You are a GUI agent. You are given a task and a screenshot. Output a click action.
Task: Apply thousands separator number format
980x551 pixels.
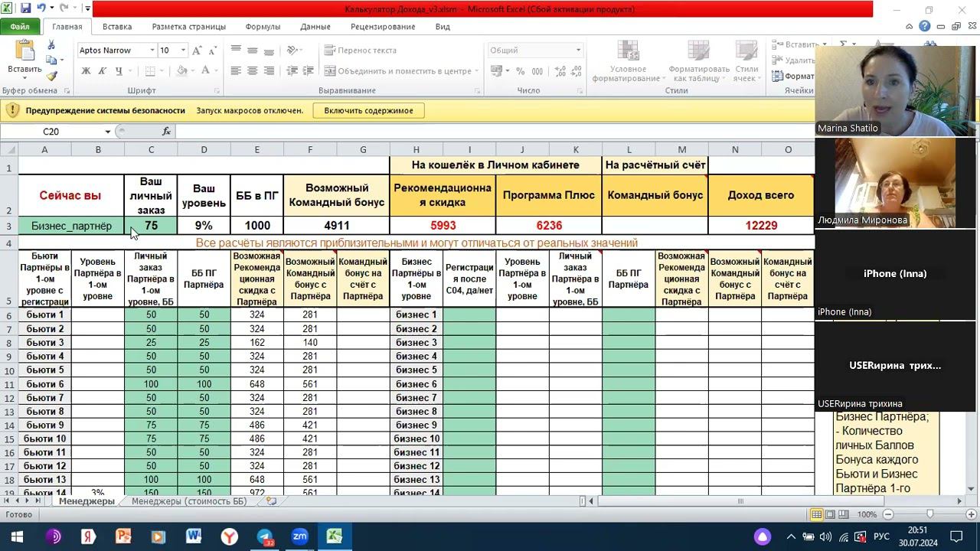click(x=536, y=71)
